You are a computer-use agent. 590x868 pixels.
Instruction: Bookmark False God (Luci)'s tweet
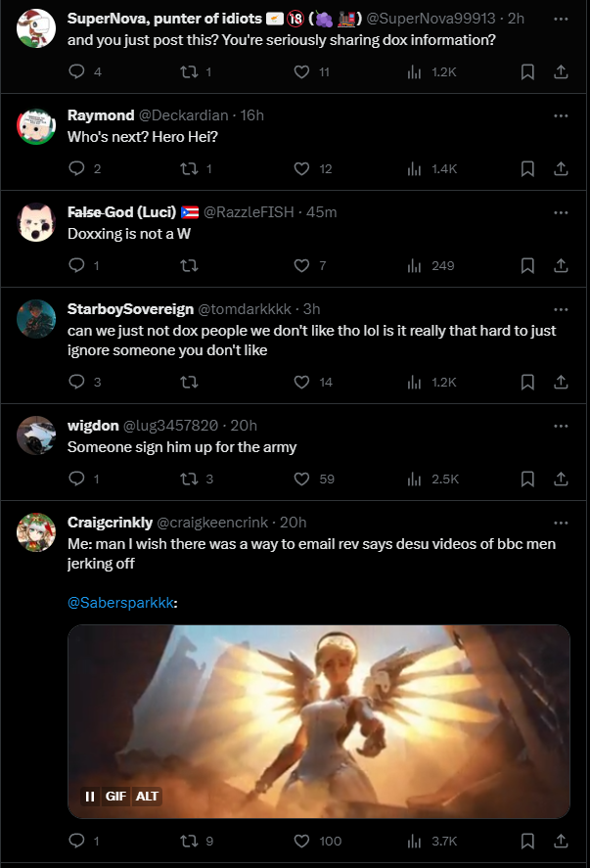coord(527,265)
